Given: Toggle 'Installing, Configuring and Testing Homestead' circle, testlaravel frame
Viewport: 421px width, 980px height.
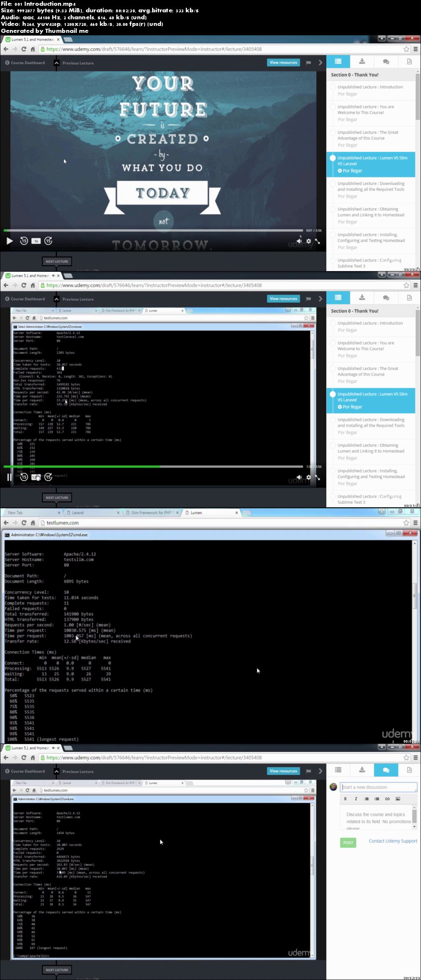Looking at the screenshot, I should [x=333, y=471].
